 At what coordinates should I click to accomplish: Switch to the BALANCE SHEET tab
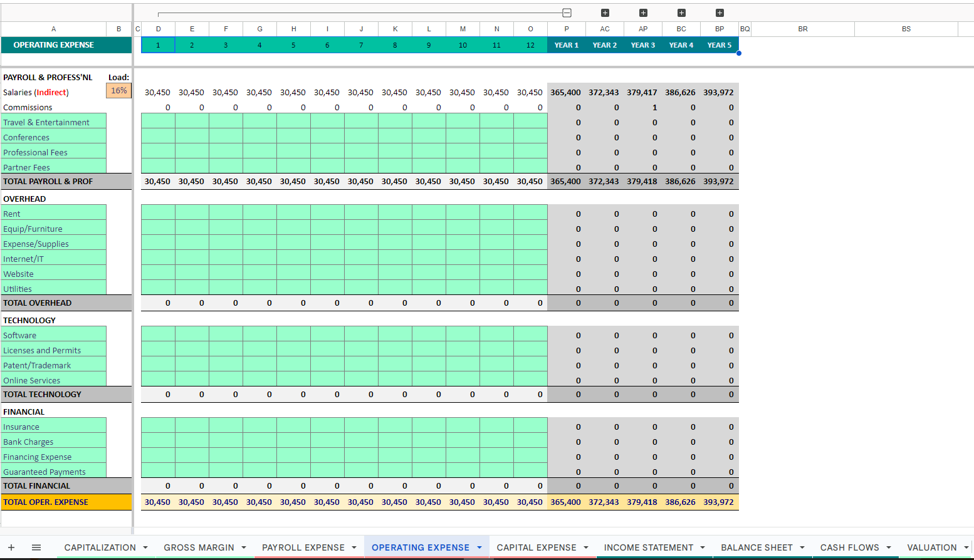(756, 547)
